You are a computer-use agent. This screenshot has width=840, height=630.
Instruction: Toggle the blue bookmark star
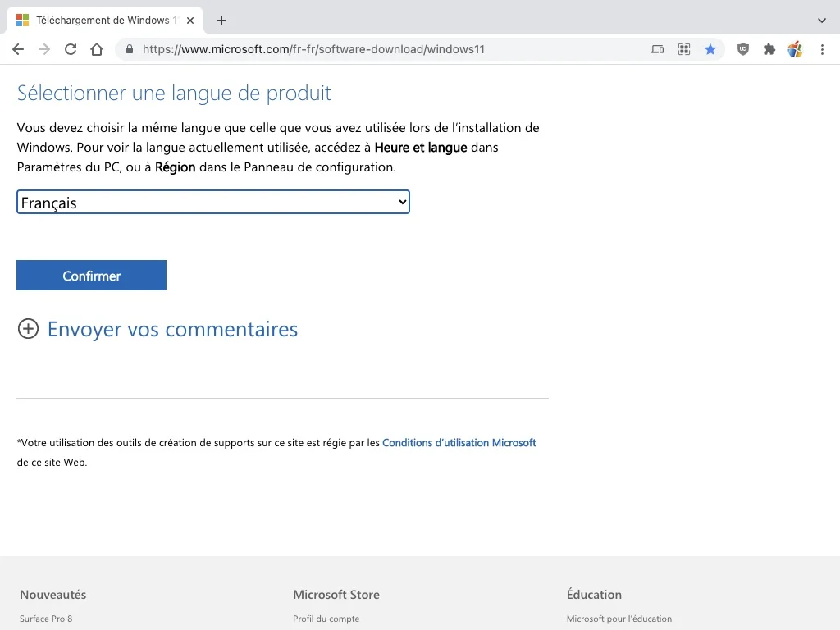710,49
